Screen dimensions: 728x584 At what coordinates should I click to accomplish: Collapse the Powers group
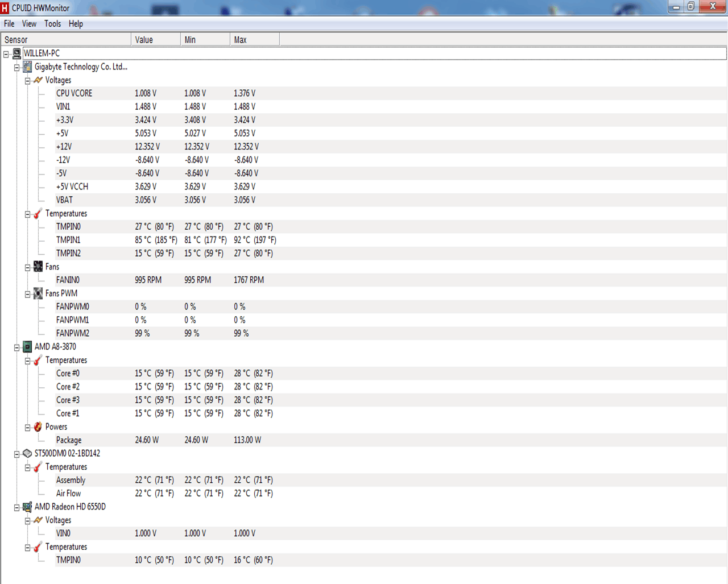click(27, 428)
